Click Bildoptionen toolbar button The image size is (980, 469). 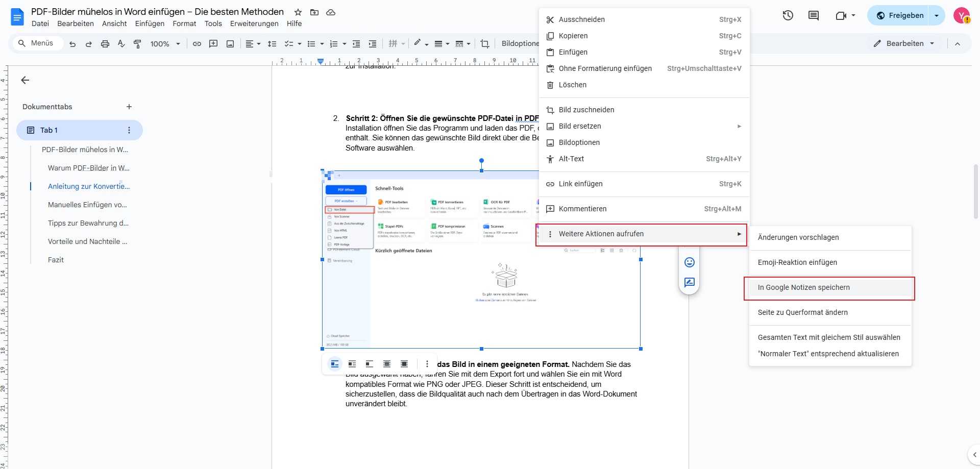pos(520,43)
